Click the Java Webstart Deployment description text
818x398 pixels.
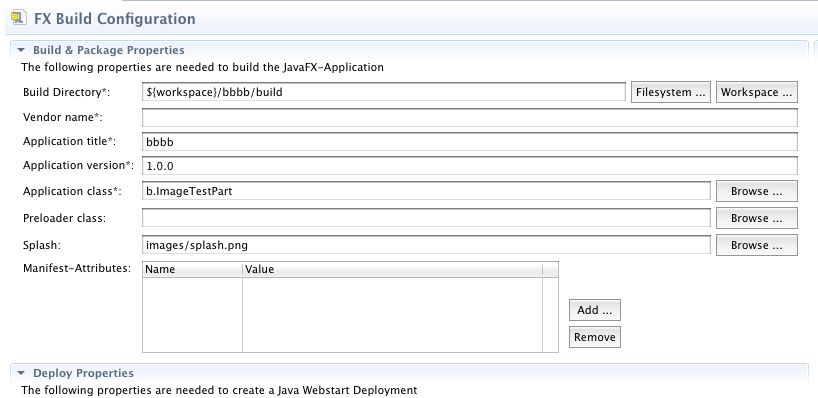[219, 390]
